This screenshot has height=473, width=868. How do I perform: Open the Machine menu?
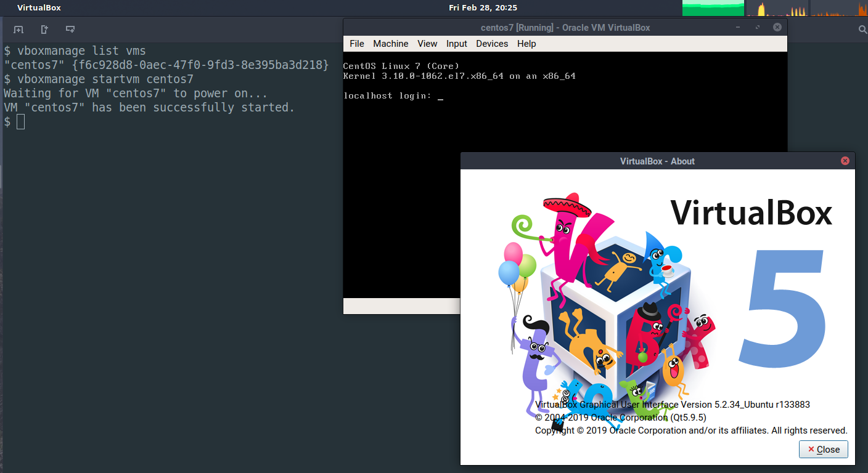[390, 44]
